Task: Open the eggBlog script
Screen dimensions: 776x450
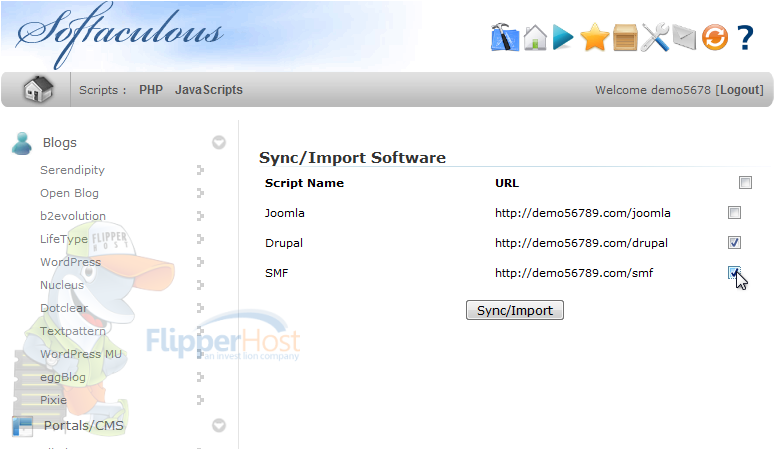Action: coord(63,377)
